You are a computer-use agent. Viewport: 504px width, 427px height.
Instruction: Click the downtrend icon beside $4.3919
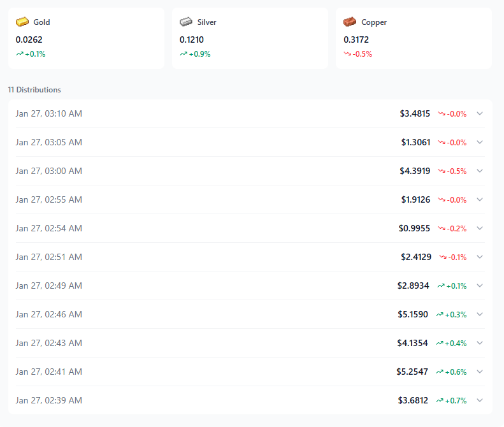click(x=442, y=171)
